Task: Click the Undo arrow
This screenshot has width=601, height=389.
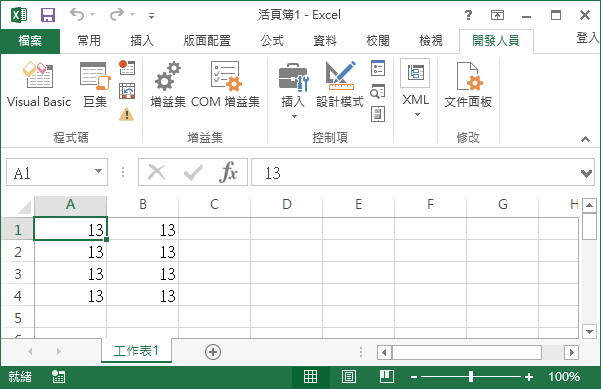Action: click(x=77, y=15)
